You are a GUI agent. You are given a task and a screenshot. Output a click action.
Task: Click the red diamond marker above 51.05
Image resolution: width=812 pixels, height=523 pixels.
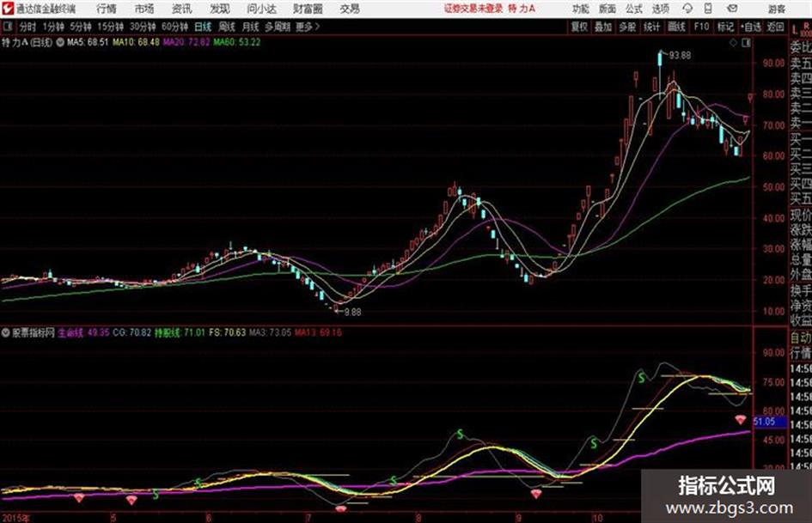coord(741,419)
